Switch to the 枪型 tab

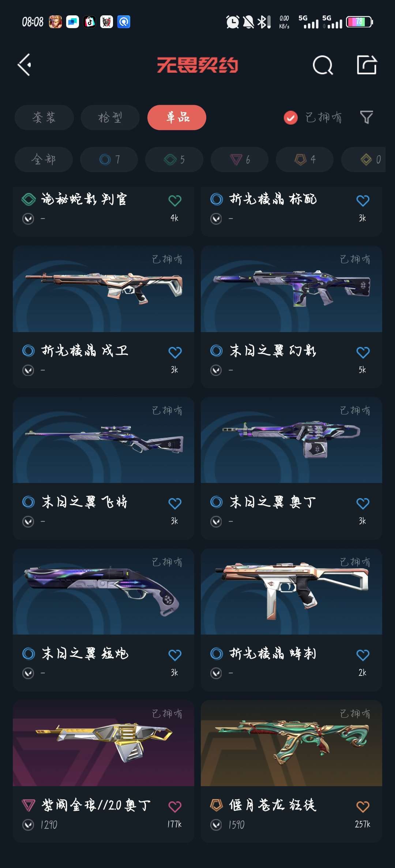click(110, 117)
